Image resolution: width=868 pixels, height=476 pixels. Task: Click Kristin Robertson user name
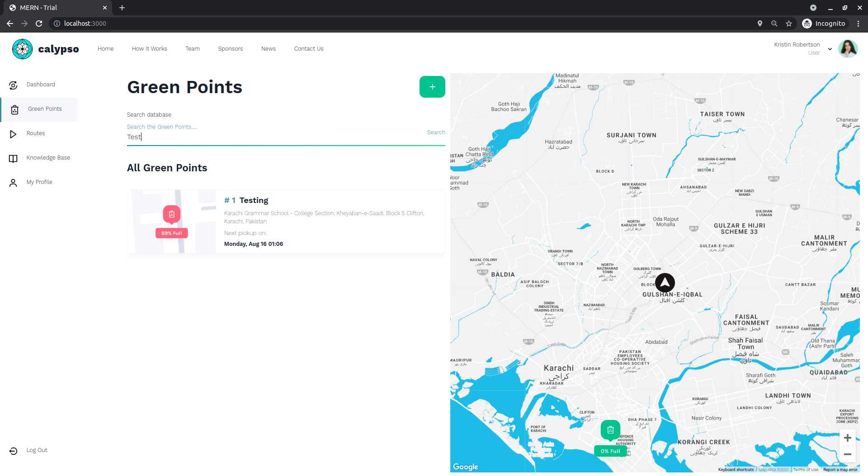[x=797, y=45]
